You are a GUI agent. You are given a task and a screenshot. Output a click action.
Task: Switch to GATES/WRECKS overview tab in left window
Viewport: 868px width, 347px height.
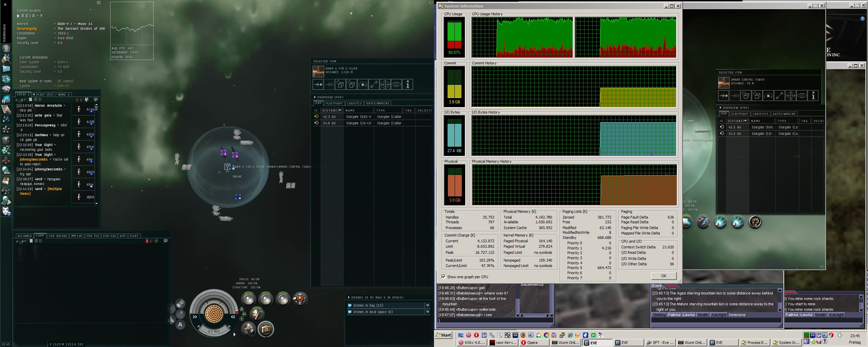[378, 103]
